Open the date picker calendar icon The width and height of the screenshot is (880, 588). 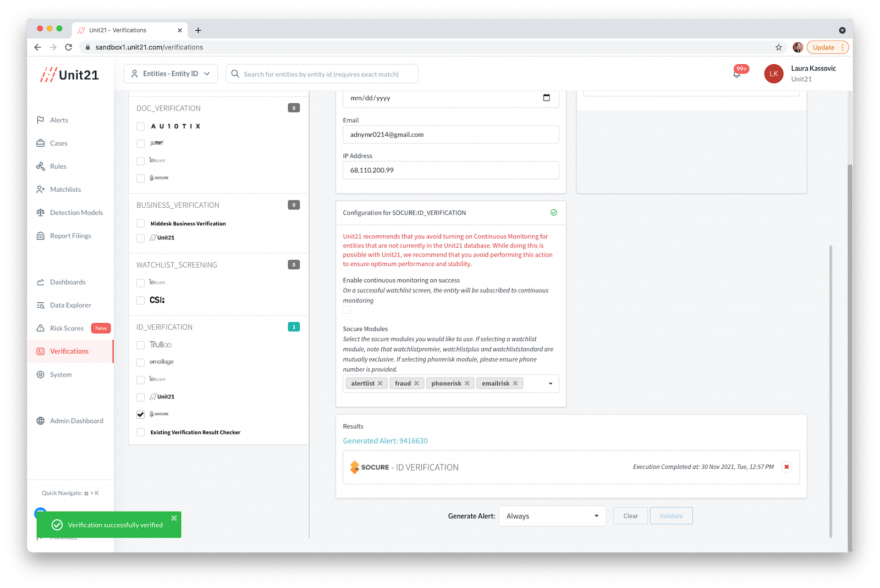(x=546, y=98)
